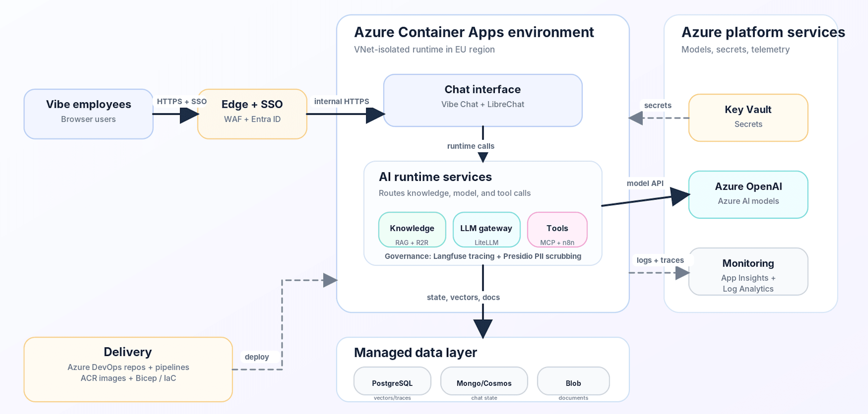868x414 pixels.
Task: Select the Vibe employees box
Action: (x=88, y=114)
